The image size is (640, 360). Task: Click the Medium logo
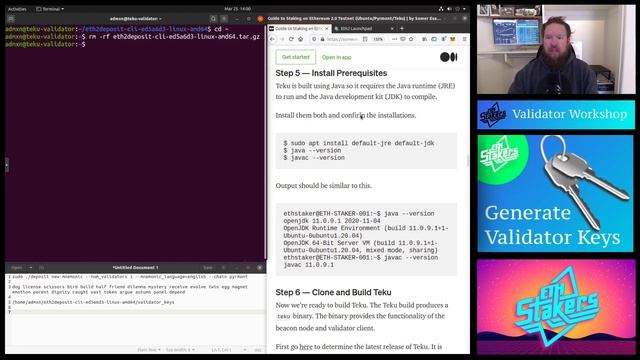(x=449, y=57)
